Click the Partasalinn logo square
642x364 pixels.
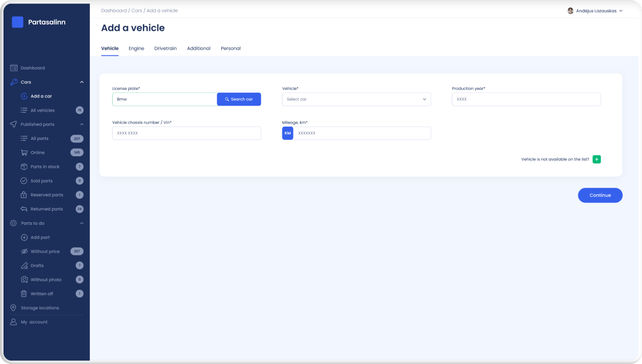pyautogui.click(x=18, y=22)
